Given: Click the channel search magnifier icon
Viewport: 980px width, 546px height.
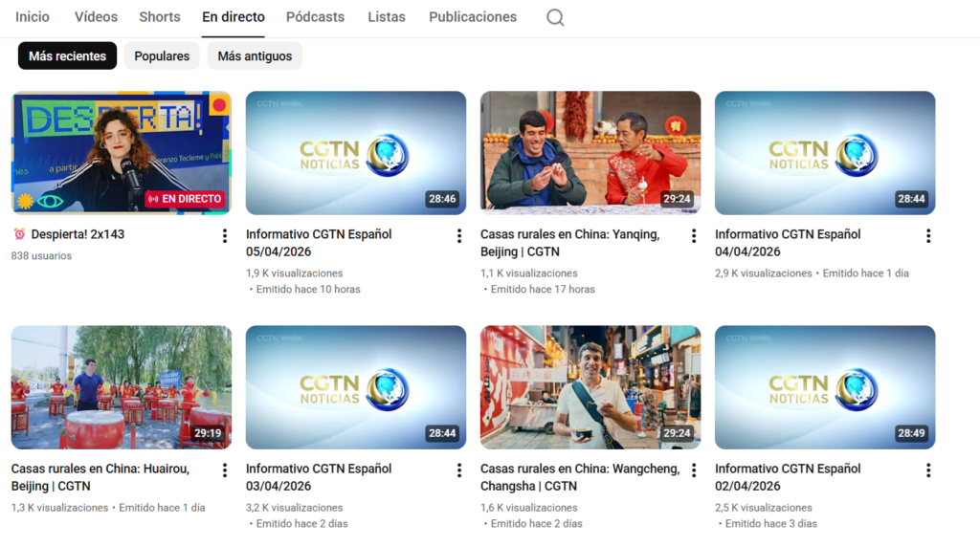Looking at the screenshot, I should (x=555, y=17).
